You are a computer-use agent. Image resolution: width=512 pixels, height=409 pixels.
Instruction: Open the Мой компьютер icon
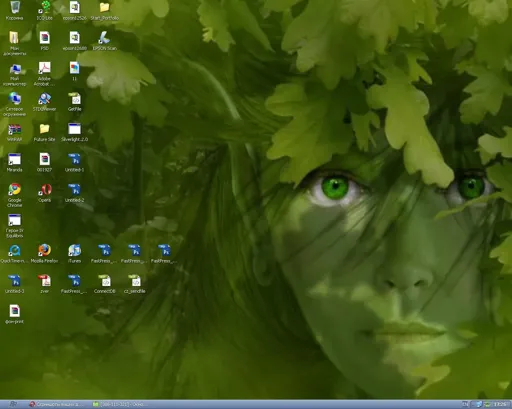pyautogui.click(x=15, y=74)
